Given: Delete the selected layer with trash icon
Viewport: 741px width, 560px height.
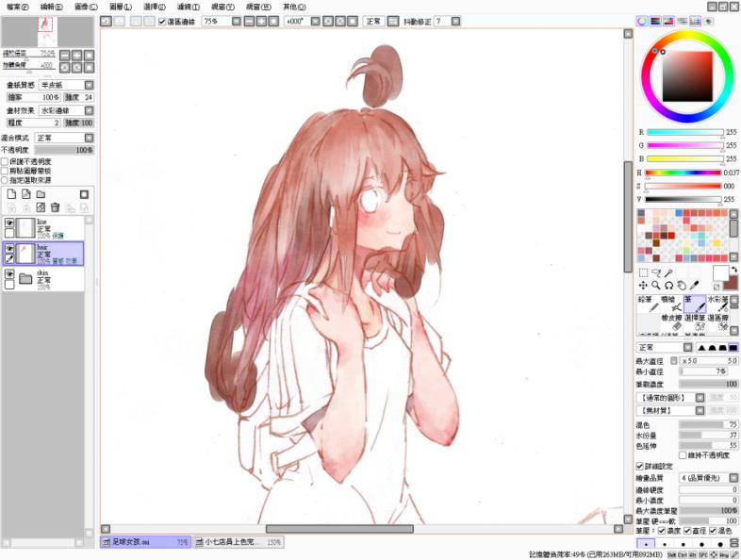Looking at the screenshot, I should coord(56,207).
